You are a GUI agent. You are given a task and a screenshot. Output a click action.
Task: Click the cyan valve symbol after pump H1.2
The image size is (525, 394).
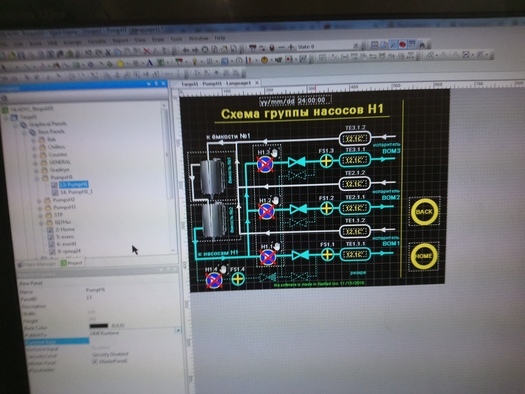(x=298, y=210)
